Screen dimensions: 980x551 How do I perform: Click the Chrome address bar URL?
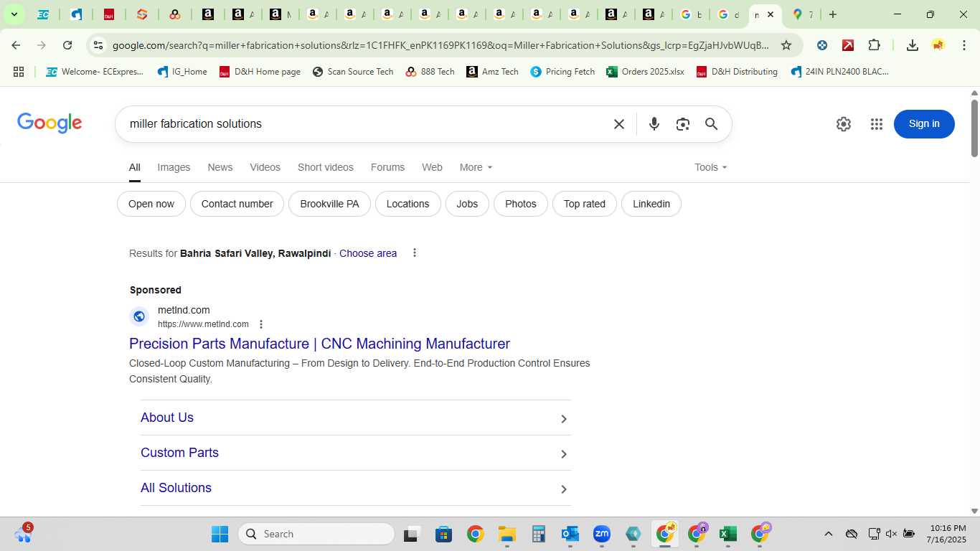coord(440,45)
